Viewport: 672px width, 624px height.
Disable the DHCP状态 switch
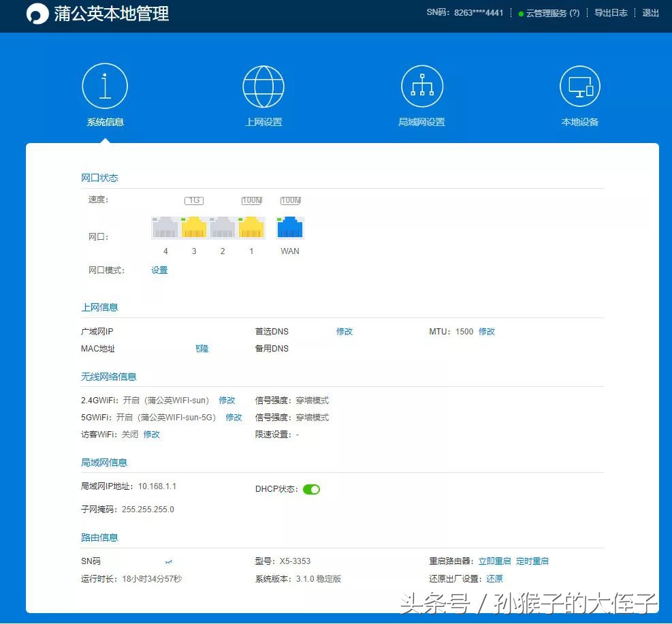[x=311, y=488]
